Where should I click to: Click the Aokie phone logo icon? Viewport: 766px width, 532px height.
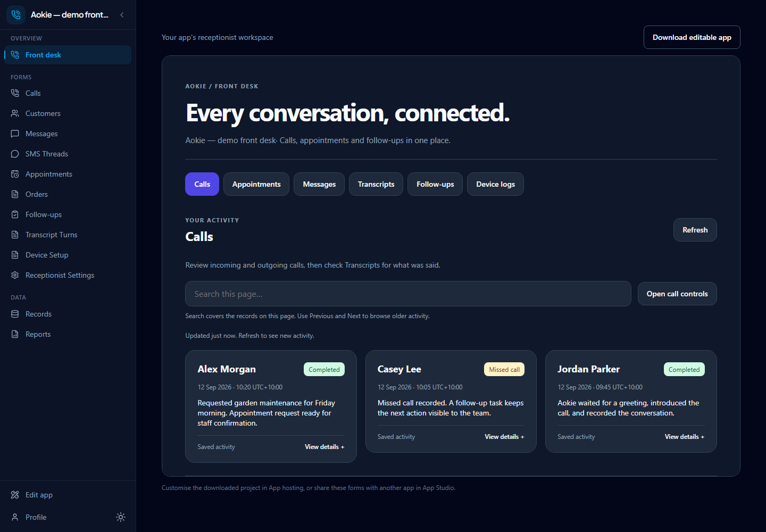tap(16, 15)
